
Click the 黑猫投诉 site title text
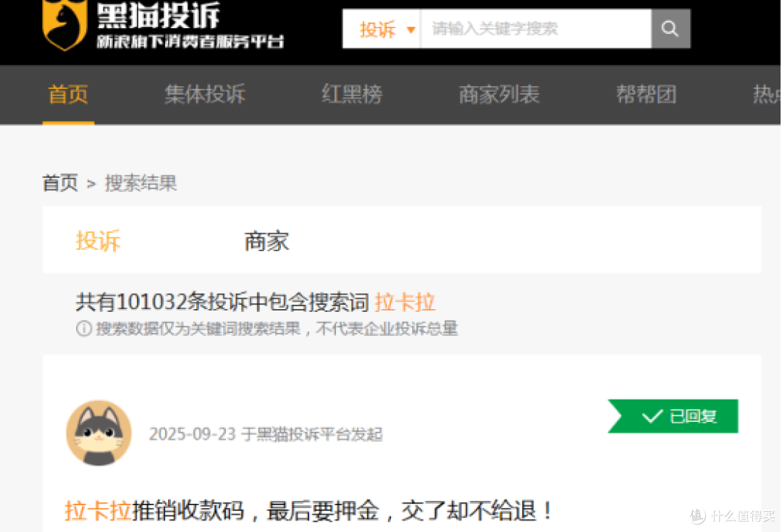[158, 15]
